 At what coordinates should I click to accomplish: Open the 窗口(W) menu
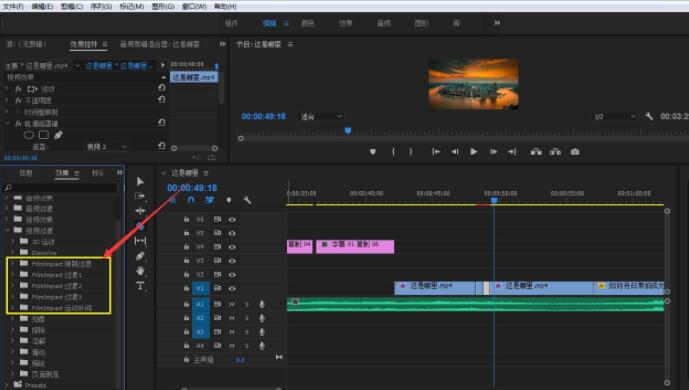pyautogui.click(x=194, y=6)
